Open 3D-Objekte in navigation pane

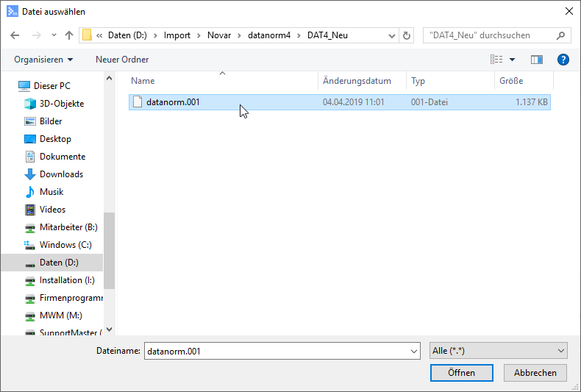[61, 104]
